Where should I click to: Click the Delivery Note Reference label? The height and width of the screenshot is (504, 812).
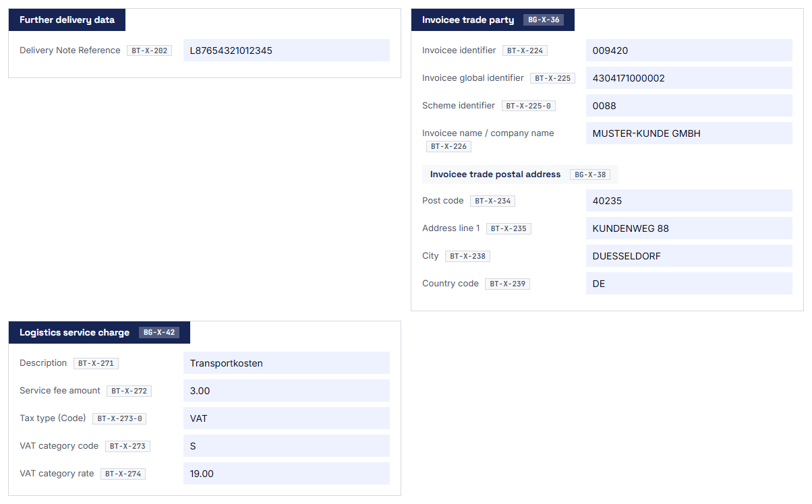[x=70, y=51]
